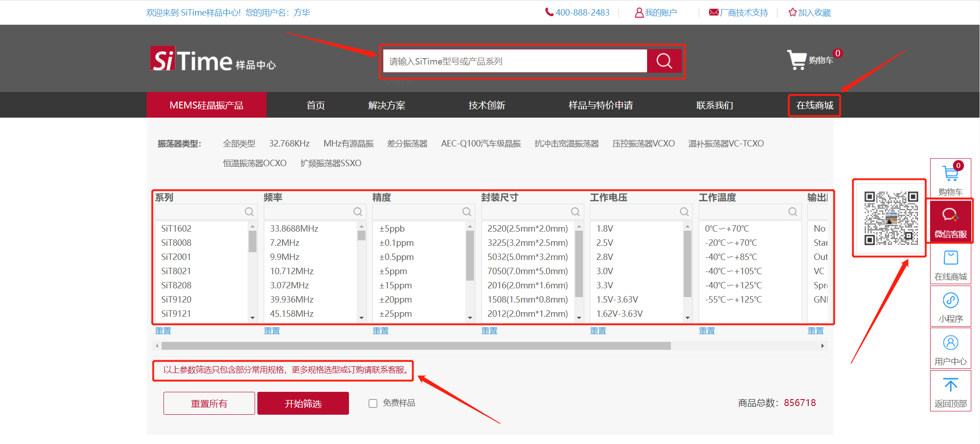
Task: Open the sidebar 购物车 cart icon
Action: pos(951,173)
